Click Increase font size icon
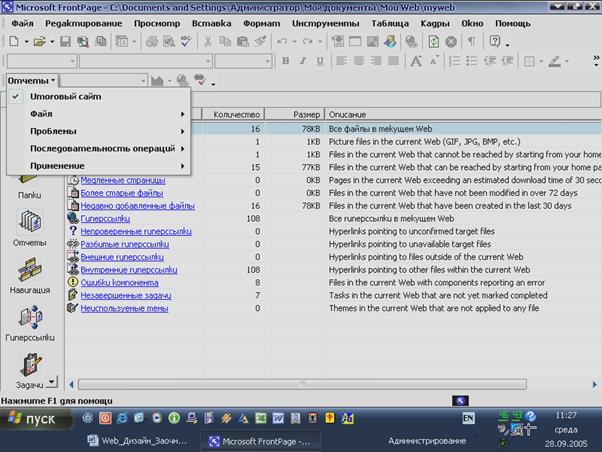 [x=416, y=61]
